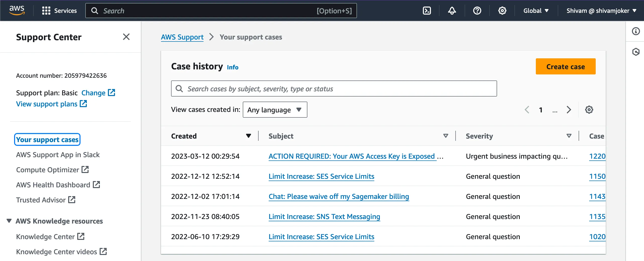
Task: Click case ID link starting 1150
Action: pos(597,176)
